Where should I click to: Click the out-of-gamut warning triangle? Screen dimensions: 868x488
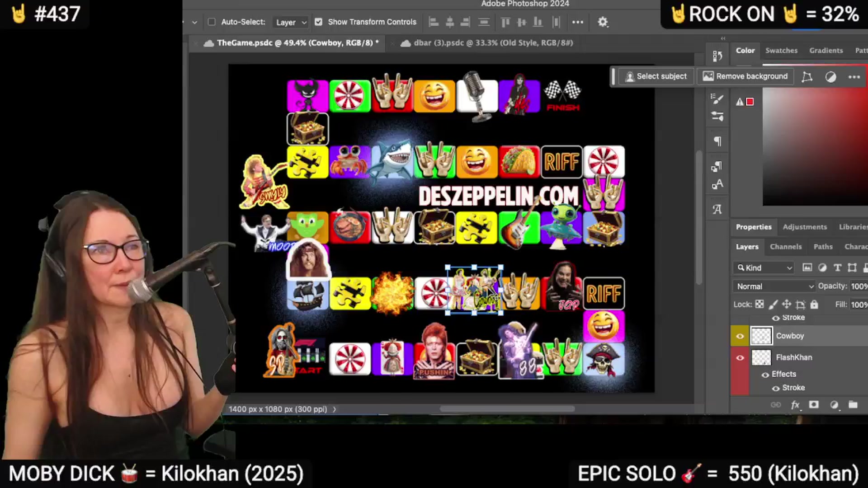coord(740,102)
